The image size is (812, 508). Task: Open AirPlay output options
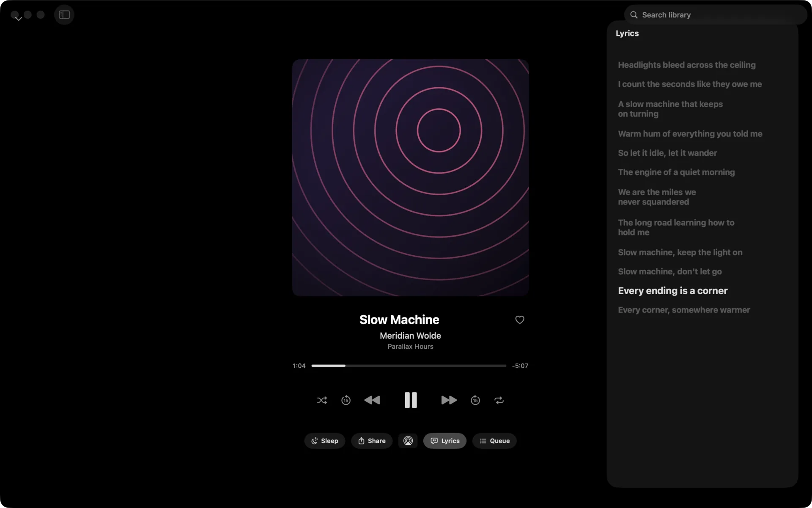tap(408, 441)
